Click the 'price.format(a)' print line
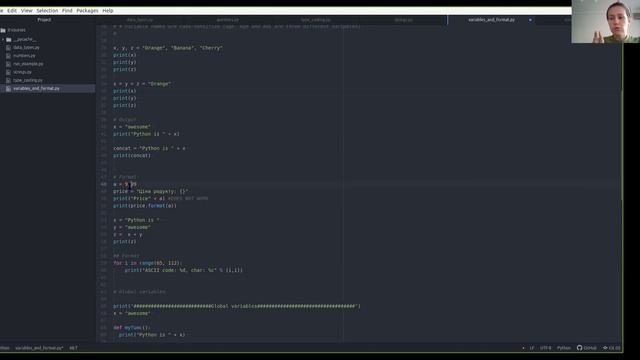Screen dimensions: 640x360 145,206
